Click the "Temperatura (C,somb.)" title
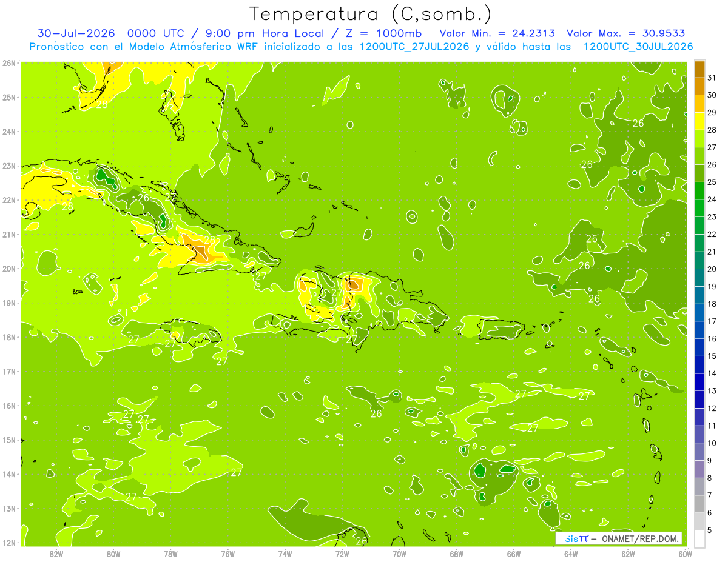728x562 pixels. 370,14
